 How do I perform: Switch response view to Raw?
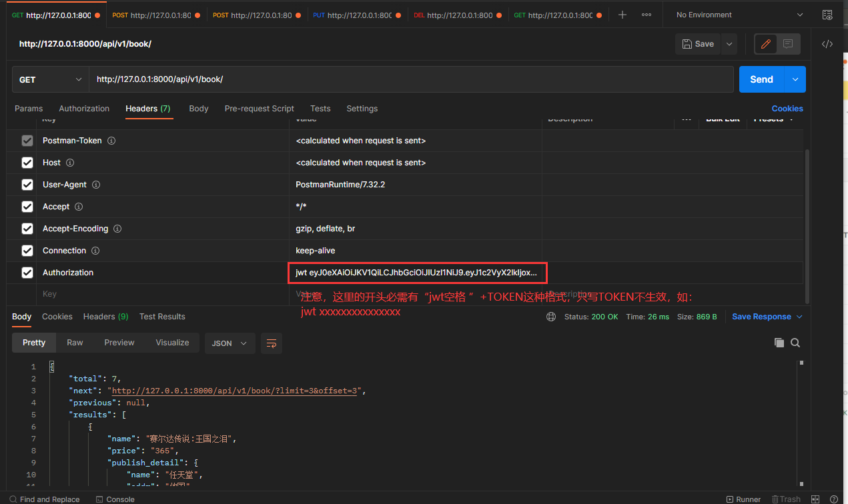coord(75,343)
